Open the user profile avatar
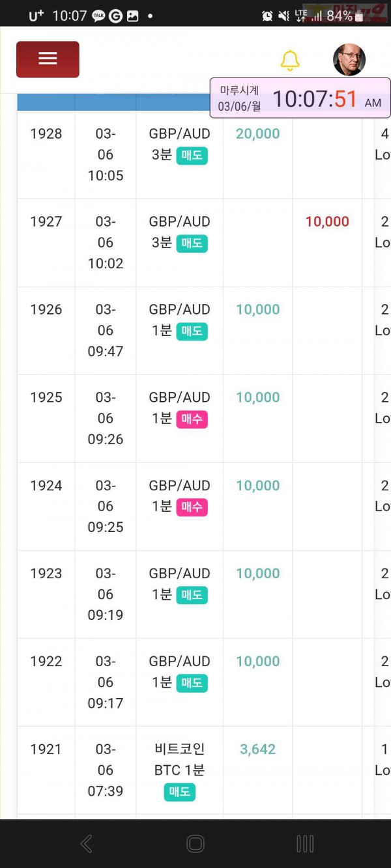 [349, 60]
